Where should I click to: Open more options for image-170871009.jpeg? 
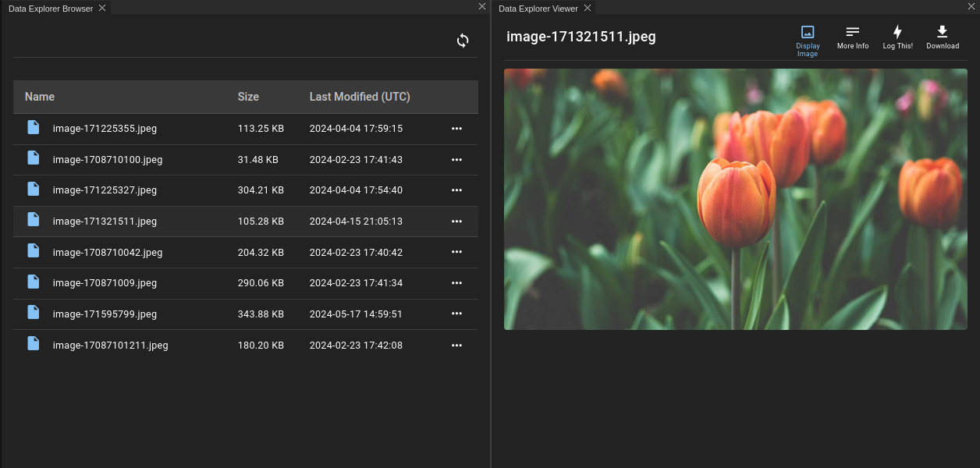456,283
